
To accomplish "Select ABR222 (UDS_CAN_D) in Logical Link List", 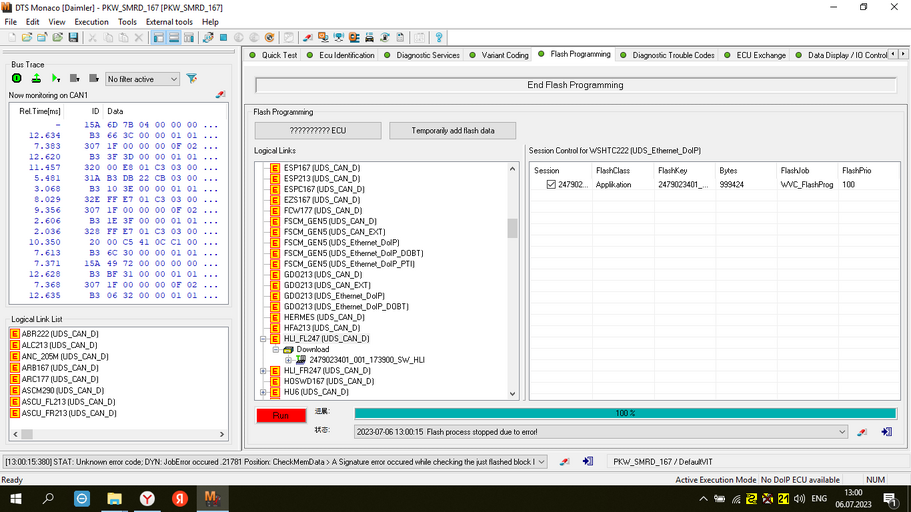I will [60, 334].
